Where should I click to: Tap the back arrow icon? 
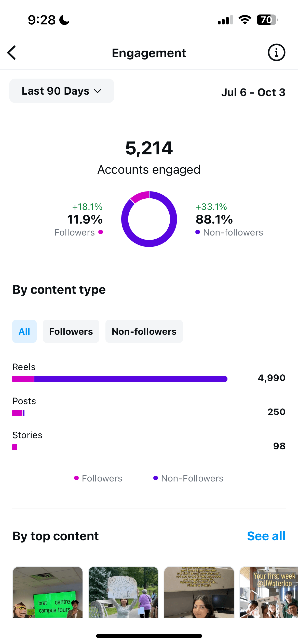coord(11,53)
